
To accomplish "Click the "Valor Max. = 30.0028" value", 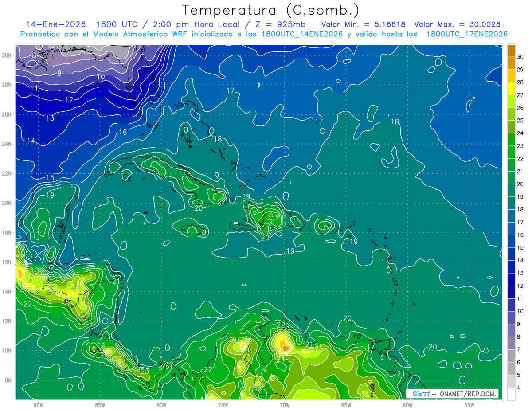I will coord(458,24).
